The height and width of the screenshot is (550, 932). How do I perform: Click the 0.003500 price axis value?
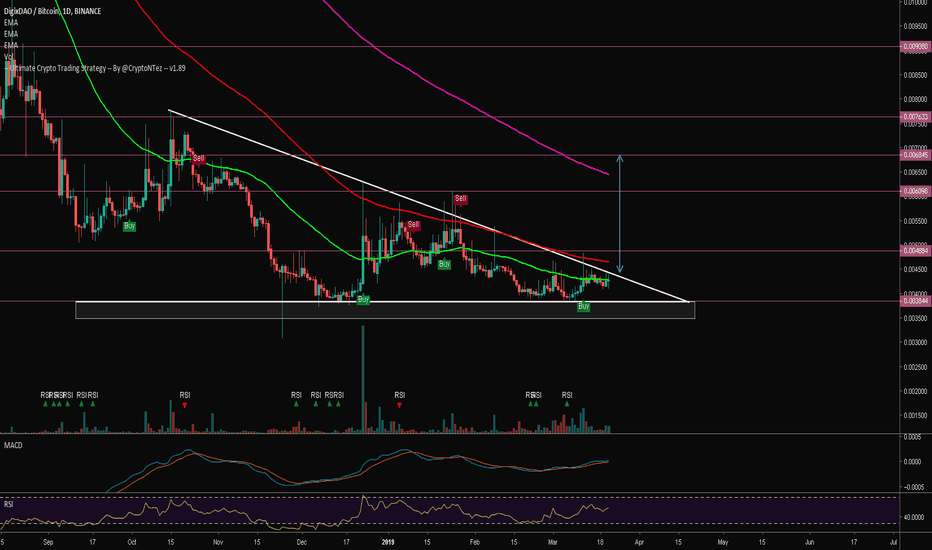[x=915, y=318]
